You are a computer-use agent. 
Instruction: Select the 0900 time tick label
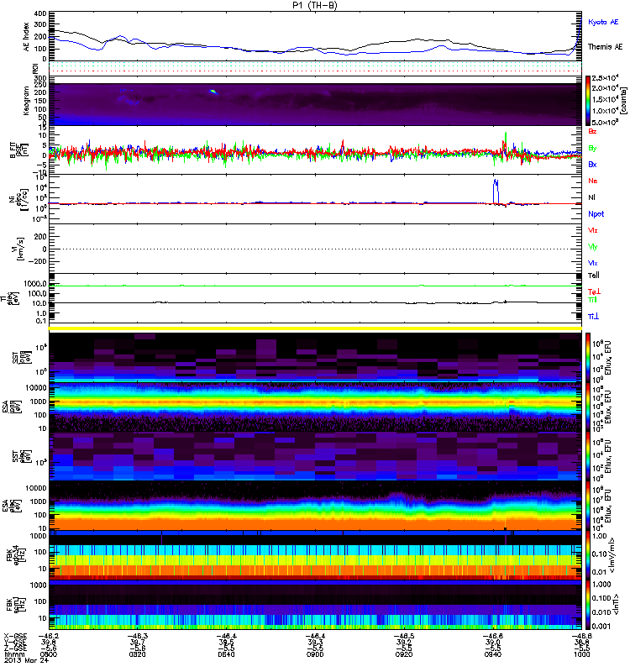pos(315,654)
